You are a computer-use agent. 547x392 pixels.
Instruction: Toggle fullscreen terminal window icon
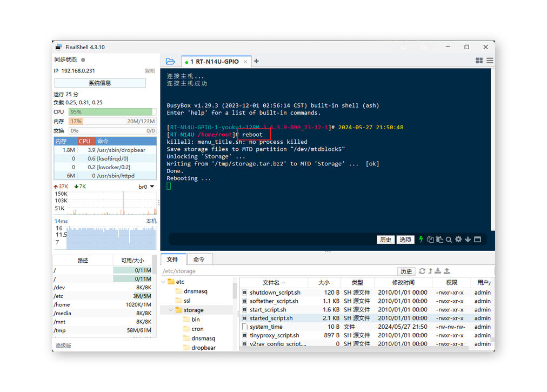coord(478,240)
